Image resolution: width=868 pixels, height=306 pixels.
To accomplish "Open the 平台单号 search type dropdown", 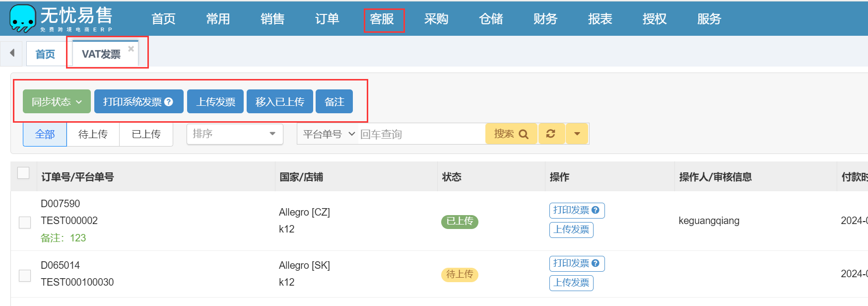I will tap(329, 134).
